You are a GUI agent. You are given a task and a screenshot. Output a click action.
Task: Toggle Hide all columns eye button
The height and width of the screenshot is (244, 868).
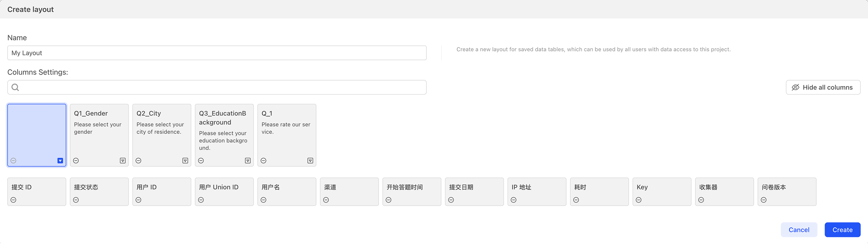(823, 87)
